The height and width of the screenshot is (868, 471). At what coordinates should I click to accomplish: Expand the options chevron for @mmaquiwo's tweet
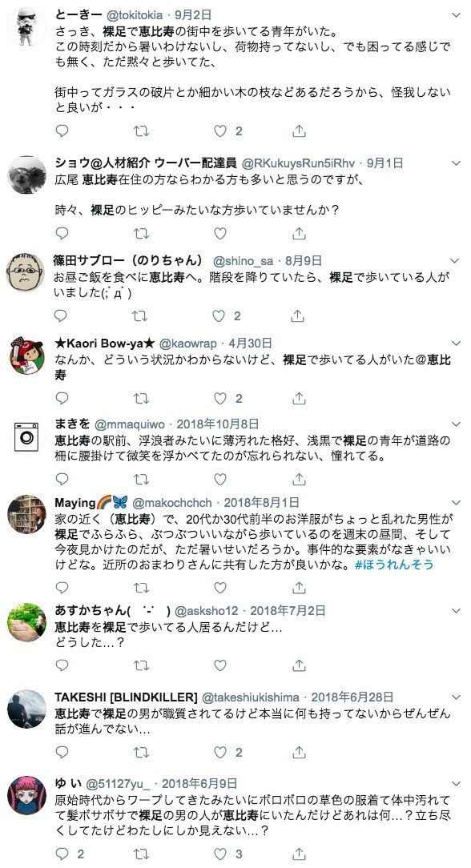pyautogui.click(x=456, y=424)
